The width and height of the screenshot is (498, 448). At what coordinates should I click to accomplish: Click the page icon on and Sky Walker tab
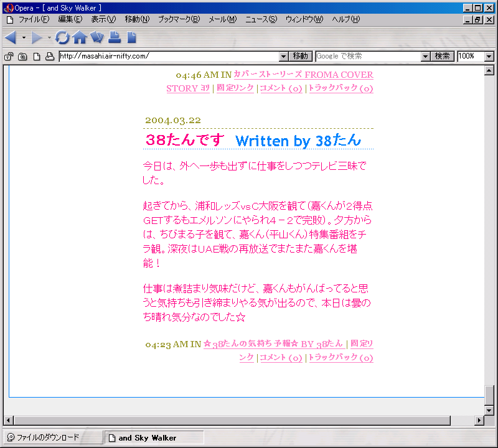tap(112, 438)
